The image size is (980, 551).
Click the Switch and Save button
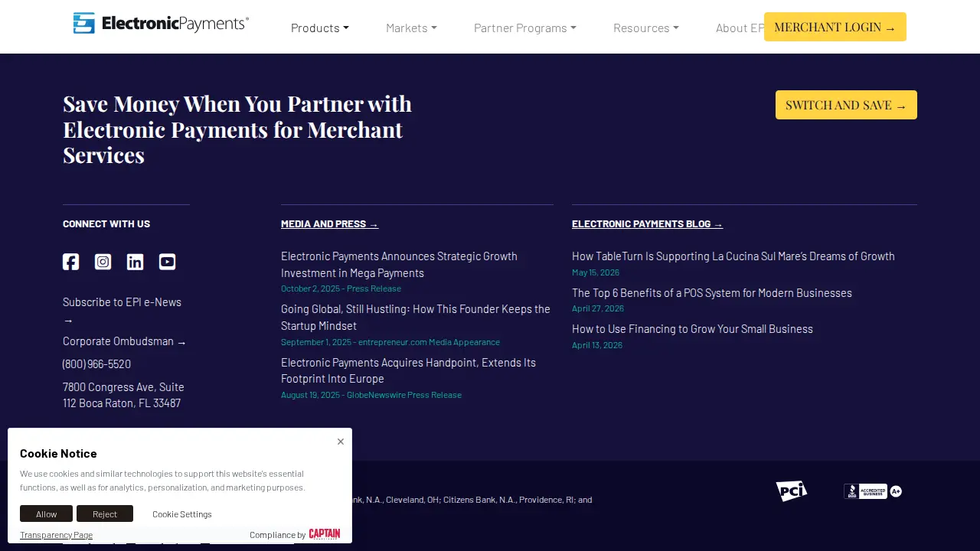click(846, 105)
